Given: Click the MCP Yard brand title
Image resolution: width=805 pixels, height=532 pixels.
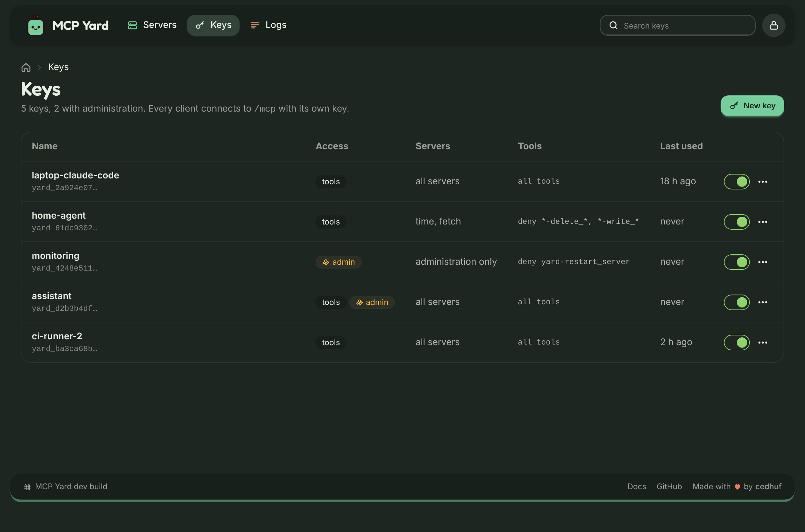Looking at the screenshot, I should point(80,25).
